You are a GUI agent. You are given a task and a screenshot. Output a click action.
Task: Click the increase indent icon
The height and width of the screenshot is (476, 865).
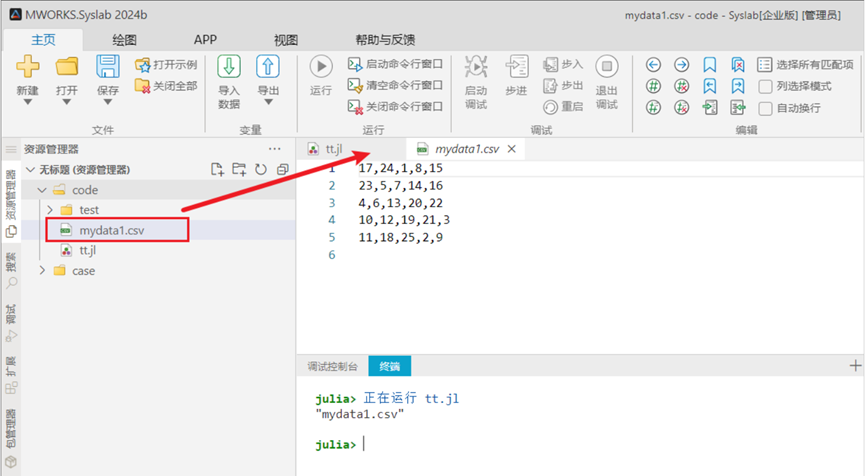(709, 108)
